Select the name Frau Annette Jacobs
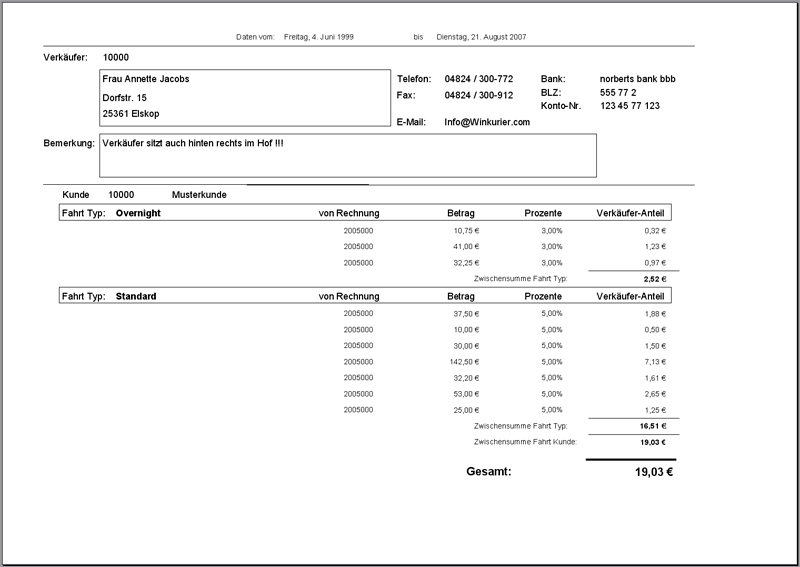 [x=146, y=79]
